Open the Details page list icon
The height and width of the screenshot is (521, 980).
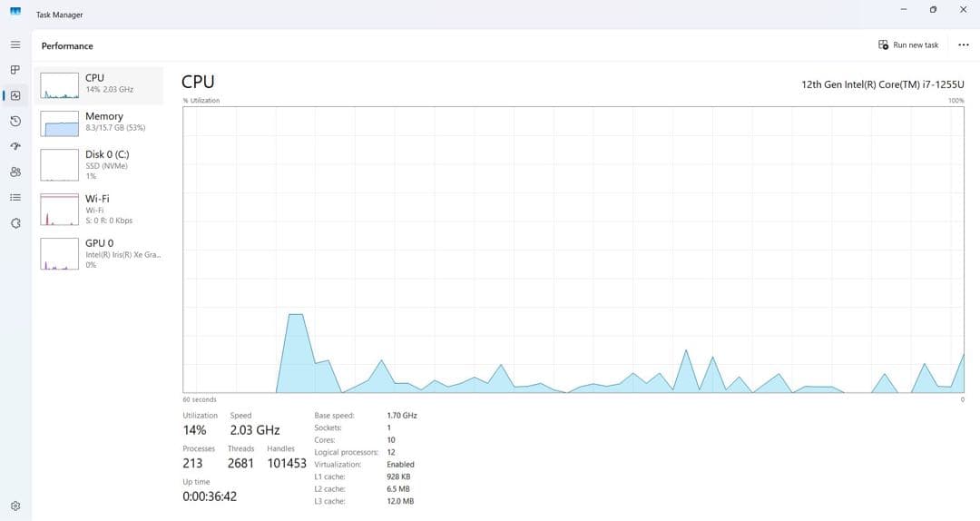pos(15,197)
